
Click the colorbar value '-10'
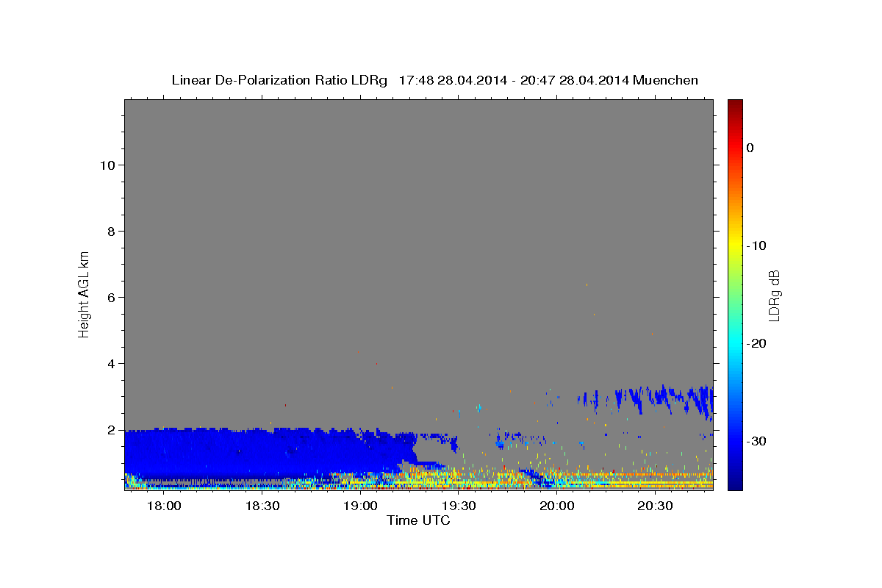click(756, 245)
